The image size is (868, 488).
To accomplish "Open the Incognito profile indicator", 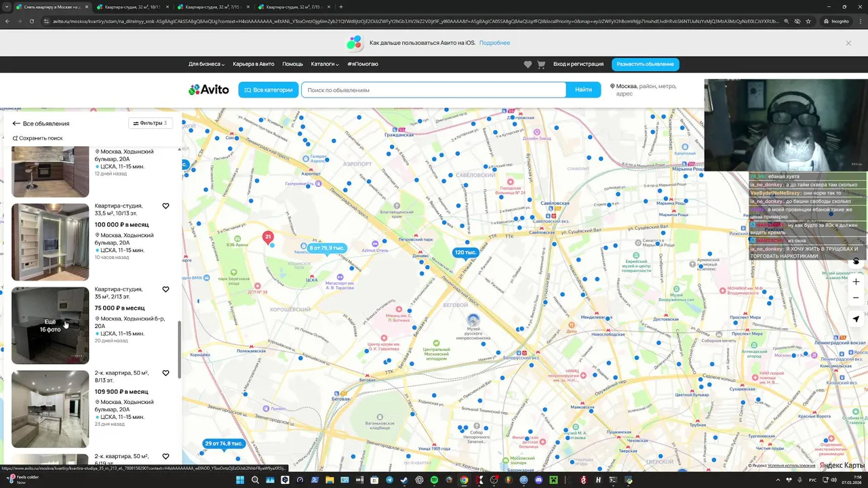I will (837, 21).
